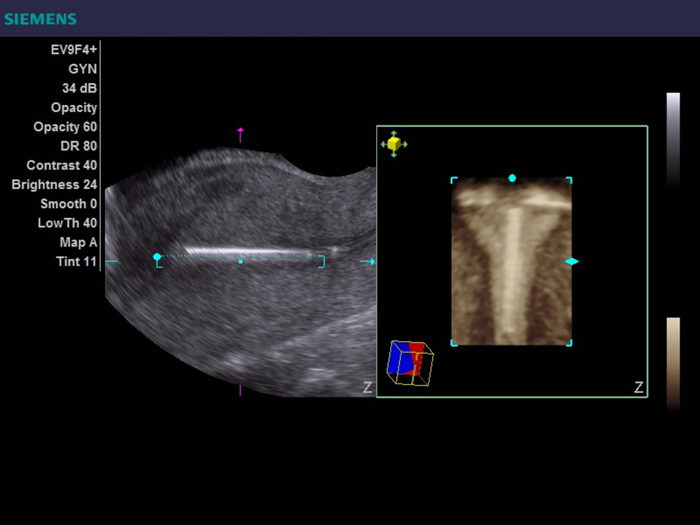Click the Contrast 40 parameter

tap(62, 165)
